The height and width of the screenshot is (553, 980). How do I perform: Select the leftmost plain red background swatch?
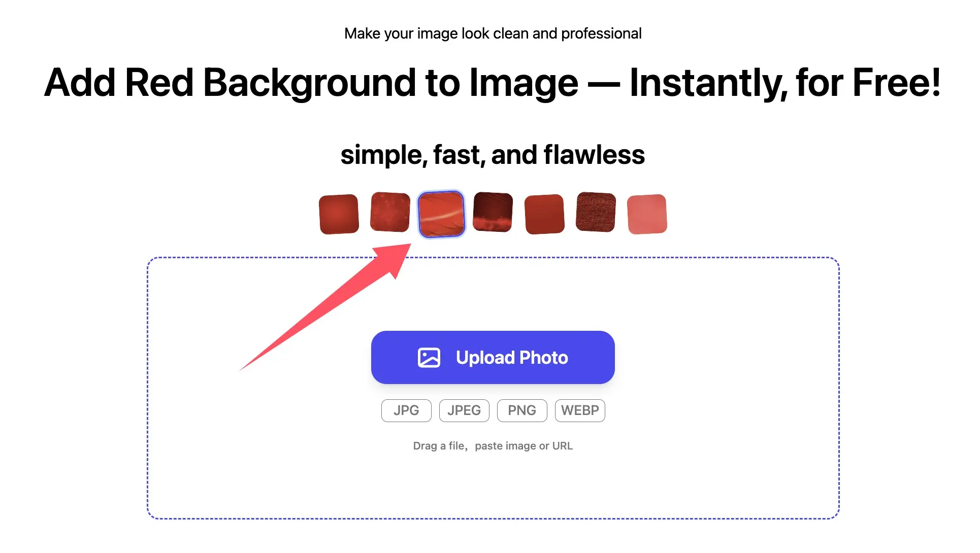[x=339, y=214]
